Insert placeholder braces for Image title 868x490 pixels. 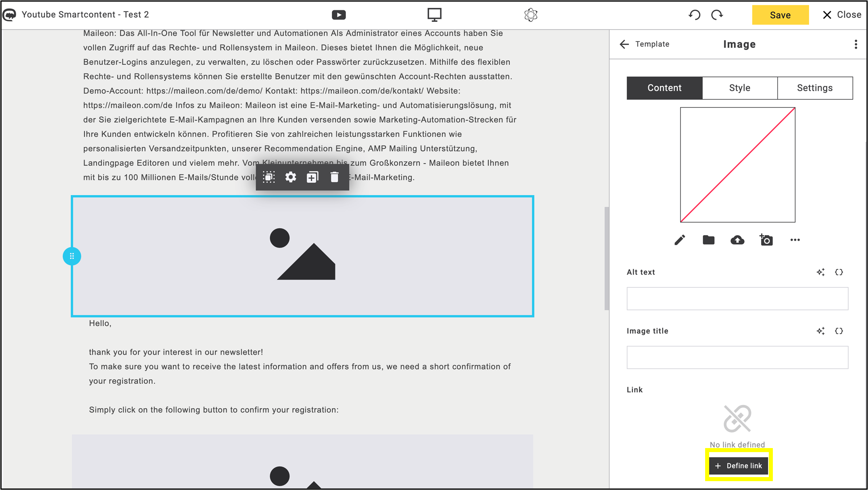point(839,331)
